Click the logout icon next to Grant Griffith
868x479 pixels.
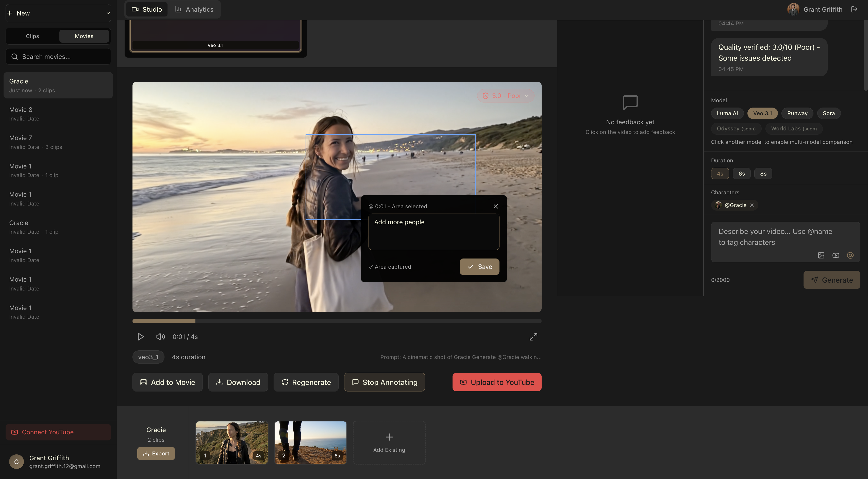tap(854, 9)
